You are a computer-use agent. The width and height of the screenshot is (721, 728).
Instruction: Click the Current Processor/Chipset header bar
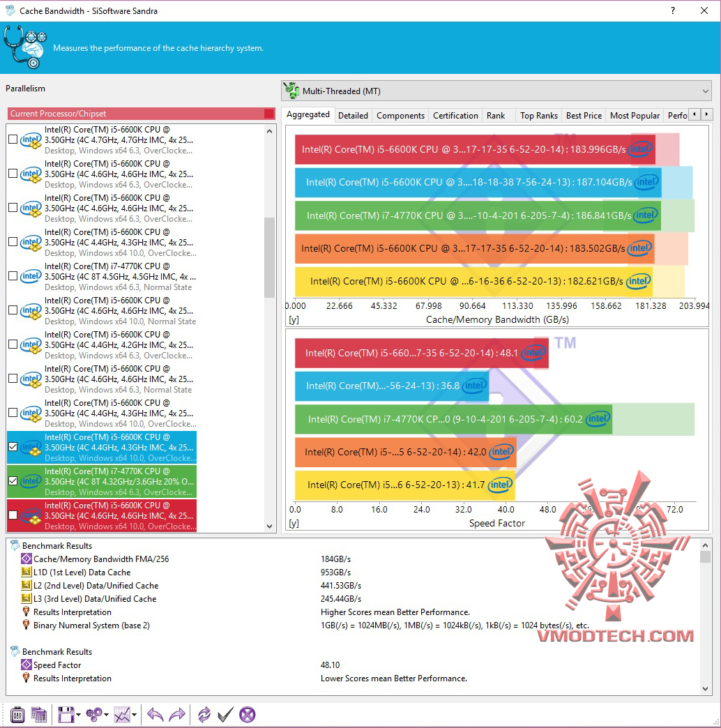142,114
